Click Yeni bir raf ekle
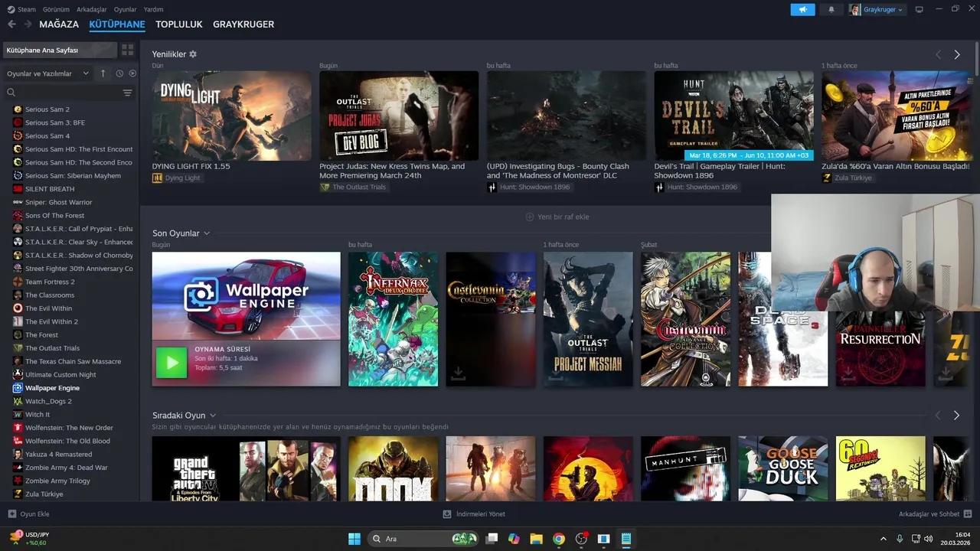 557,217
